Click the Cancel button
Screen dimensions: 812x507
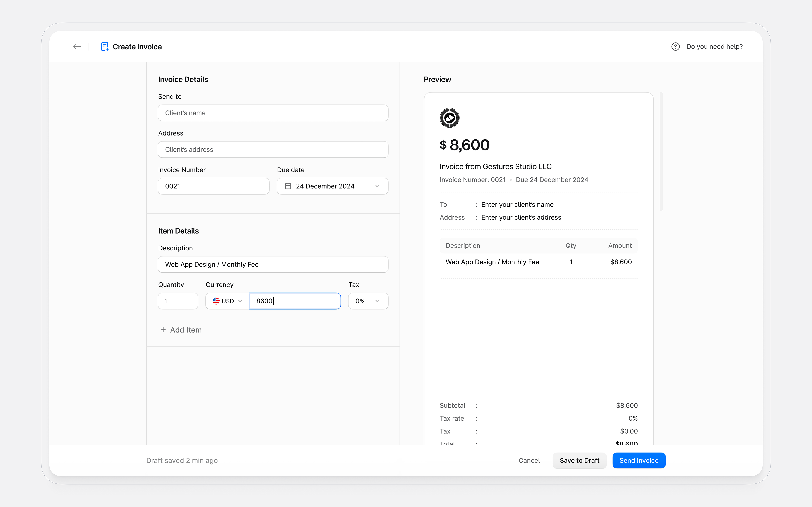coord(529,460)
